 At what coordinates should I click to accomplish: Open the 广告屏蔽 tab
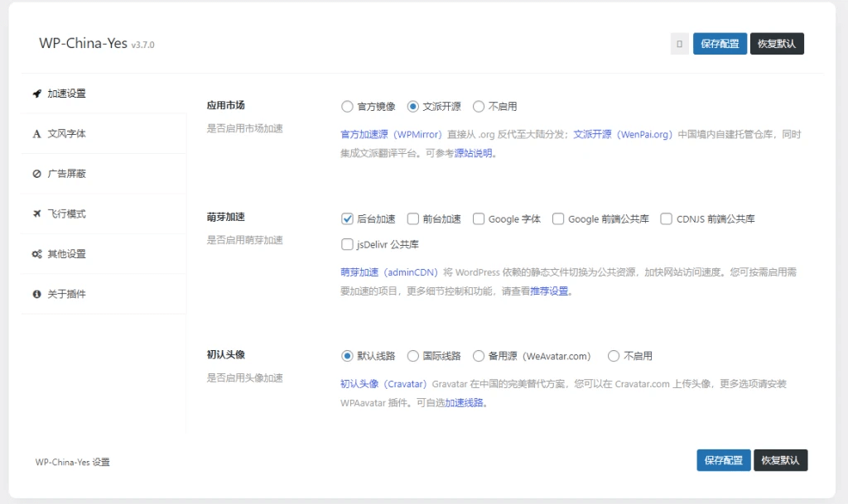pos(104,174)
